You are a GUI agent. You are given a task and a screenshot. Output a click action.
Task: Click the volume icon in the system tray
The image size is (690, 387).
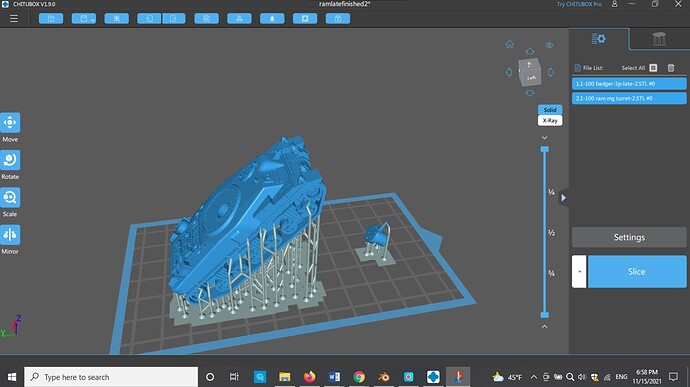click(582, 377)
